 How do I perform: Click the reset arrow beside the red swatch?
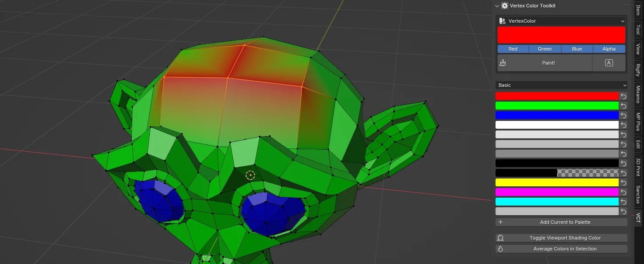pyautogui.click(x=623, y=96)
